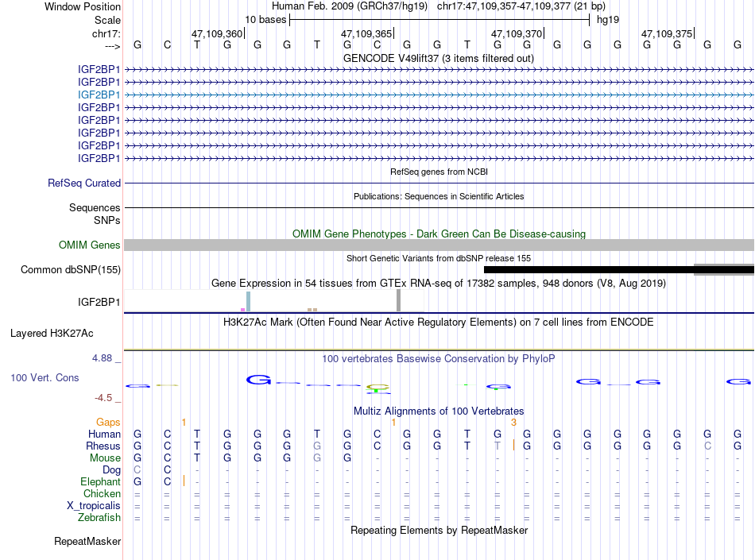
Task: Click the orange insertion bar in Rhesus row
Action: (x=513, y=445)
